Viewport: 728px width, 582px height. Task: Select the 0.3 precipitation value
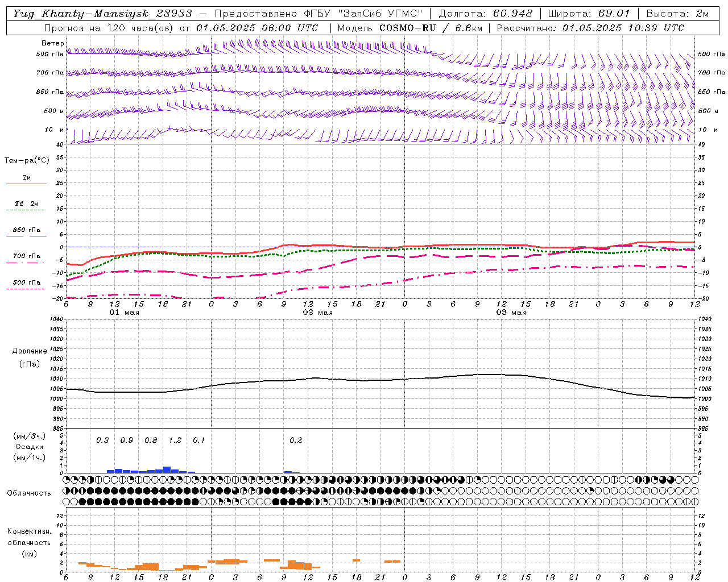click(102, 440)
